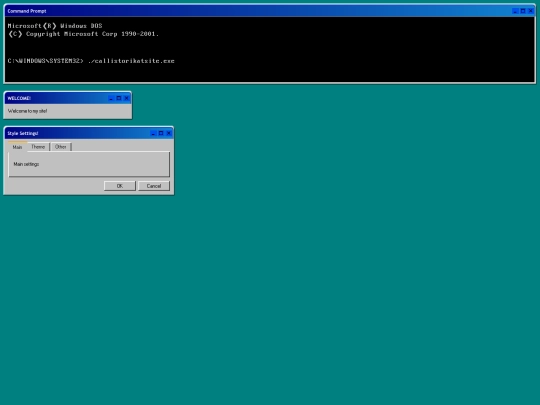
Task: Click the C:\WINDOWS\SYSTEM32> command line
Action: tap(91, 61)
